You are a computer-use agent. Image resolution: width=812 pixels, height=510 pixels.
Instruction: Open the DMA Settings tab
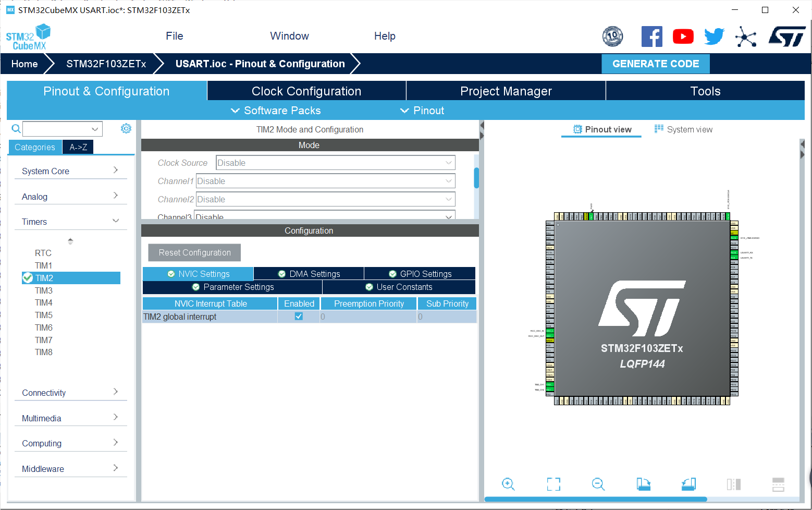pos(309,274)
